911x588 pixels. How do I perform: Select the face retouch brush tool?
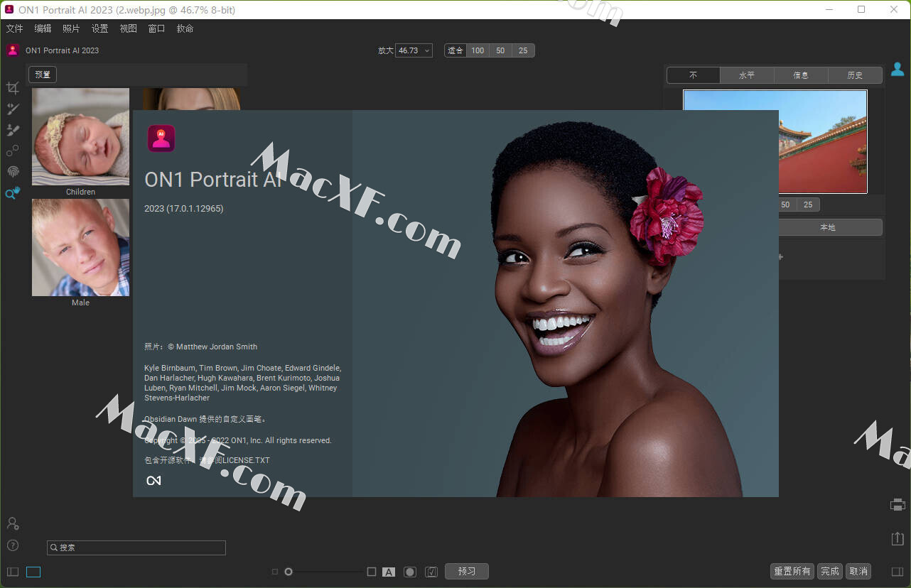(x=13, y=109)
